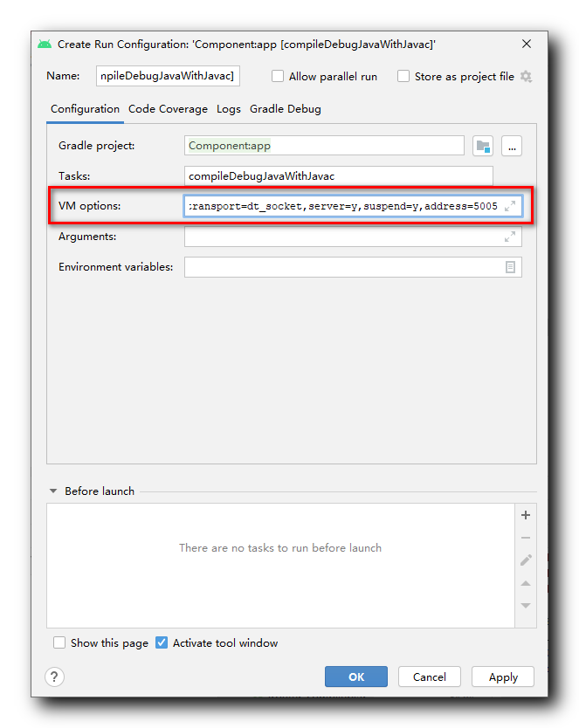Screen dimensions: 579x728
Task: Open the Logs tab
Action: click(x=229, y=109)
